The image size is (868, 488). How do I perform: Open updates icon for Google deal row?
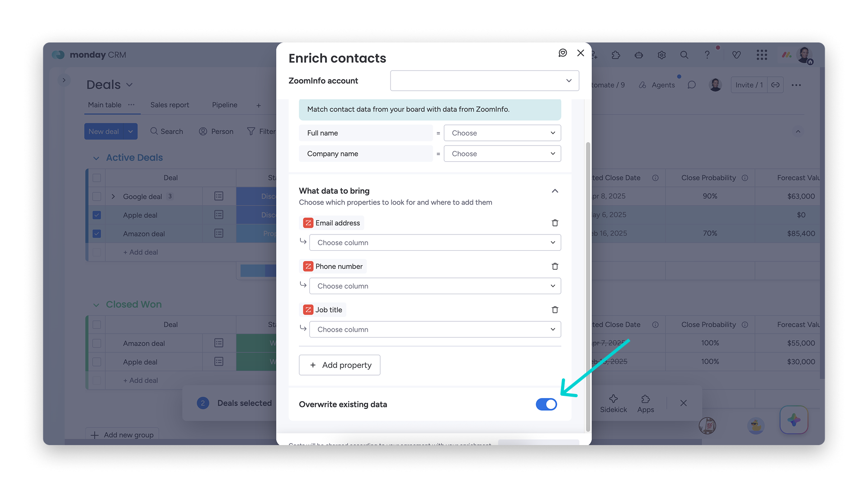coord(219,196)
